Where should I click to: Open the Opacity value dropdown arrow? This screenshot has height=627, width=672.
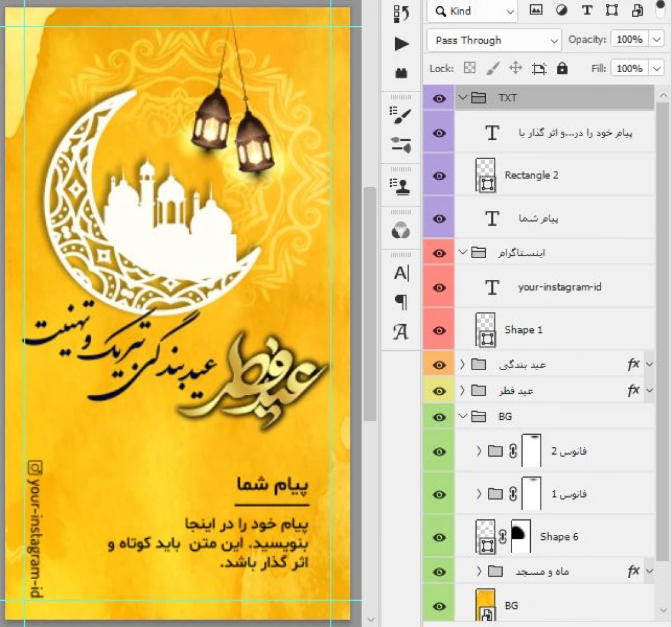[x=656, y=40]
